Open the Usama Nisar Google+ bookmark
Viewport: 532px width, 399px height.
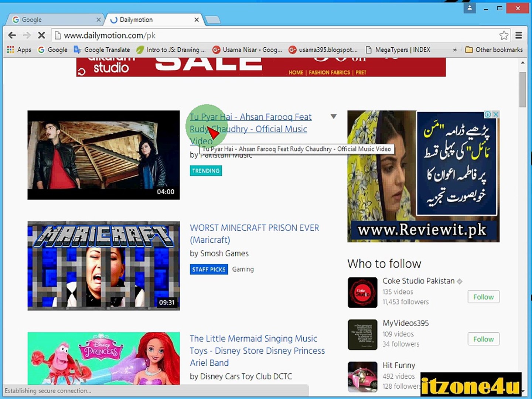click(x=247, y=50)
